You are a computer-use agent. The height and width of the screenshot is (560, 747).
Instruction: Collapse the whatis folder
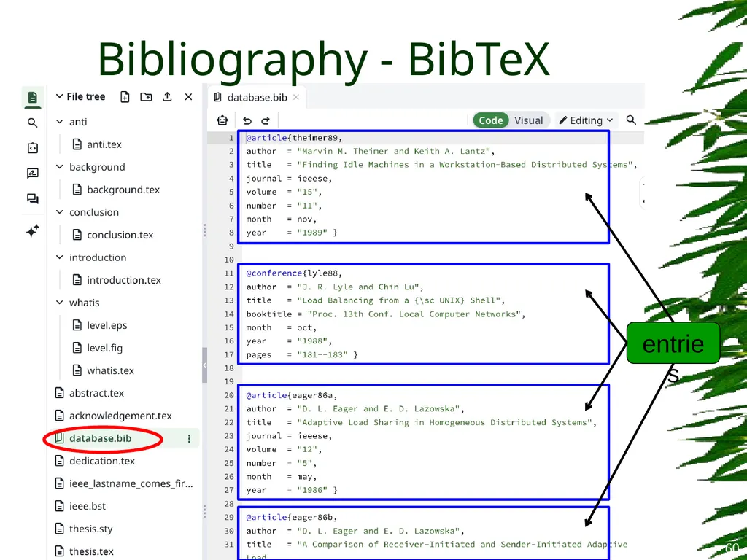(60, 303)
